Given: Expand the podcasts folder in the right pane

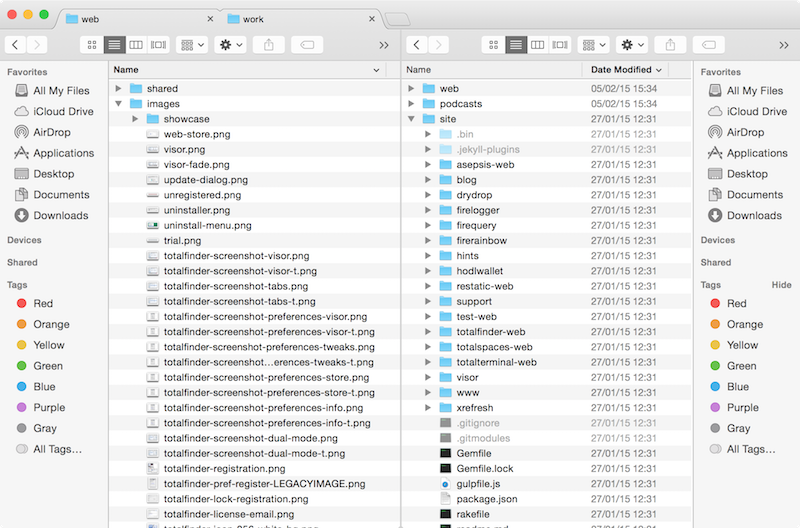Looking at the screenshot, I should [411, 104].
